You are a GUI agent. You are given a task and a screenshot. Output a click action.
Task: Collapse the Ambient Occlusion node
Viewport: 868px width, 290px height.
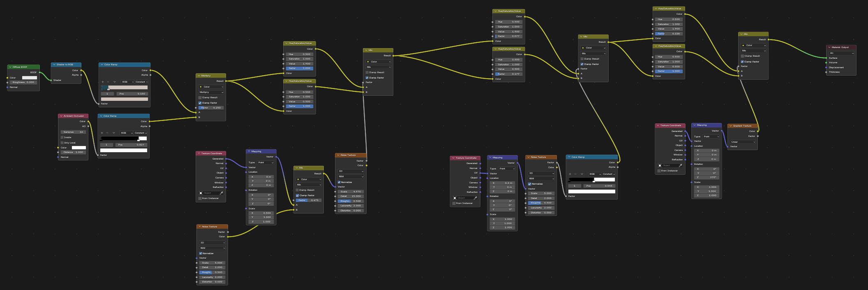click(x=61, y=116)
